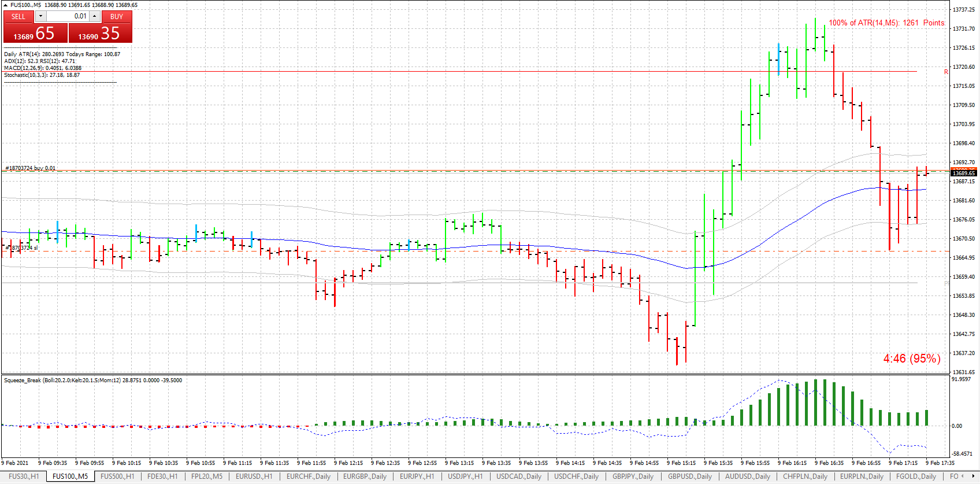Click the red R resistance level marker
The image size is (980, 484).
click(x=946, y=72)
